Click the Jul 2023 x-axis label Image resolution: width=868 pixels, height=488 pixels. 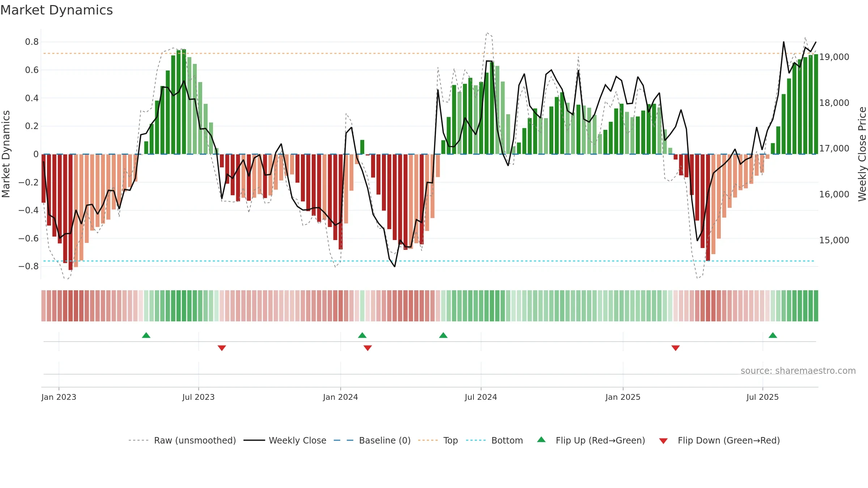tap(199, 397)
